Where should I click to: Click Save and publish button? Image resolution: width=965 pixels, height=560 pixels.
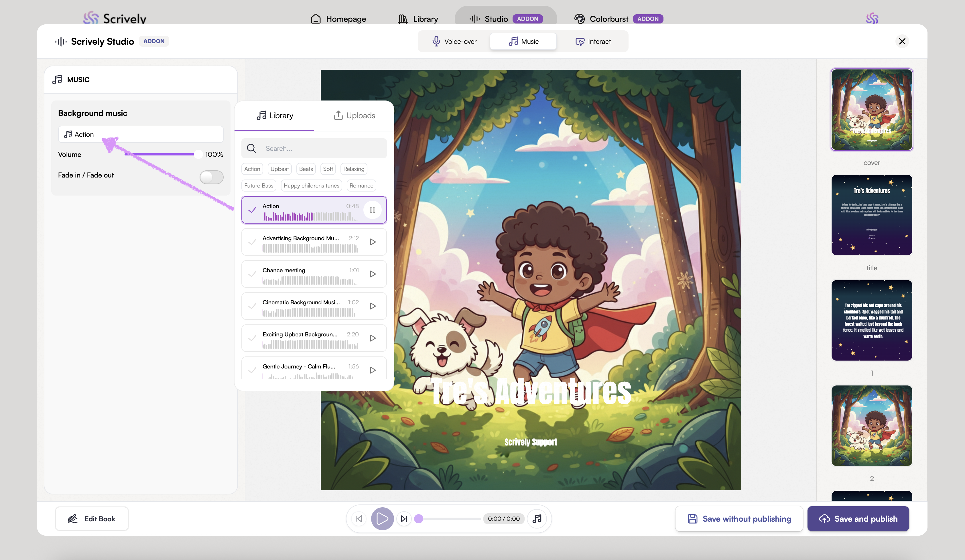point(858,519)
